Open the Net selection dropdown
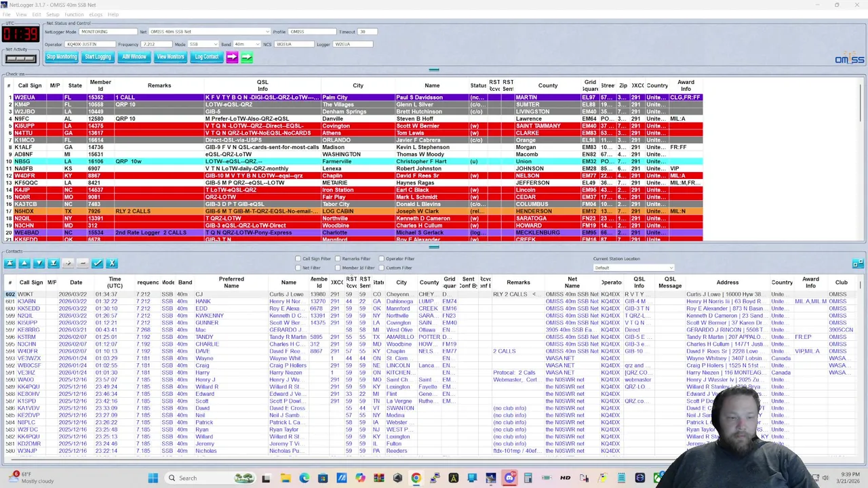Image resolution: width=868 pixels, height=488 pixels. [x=209, y=32]
